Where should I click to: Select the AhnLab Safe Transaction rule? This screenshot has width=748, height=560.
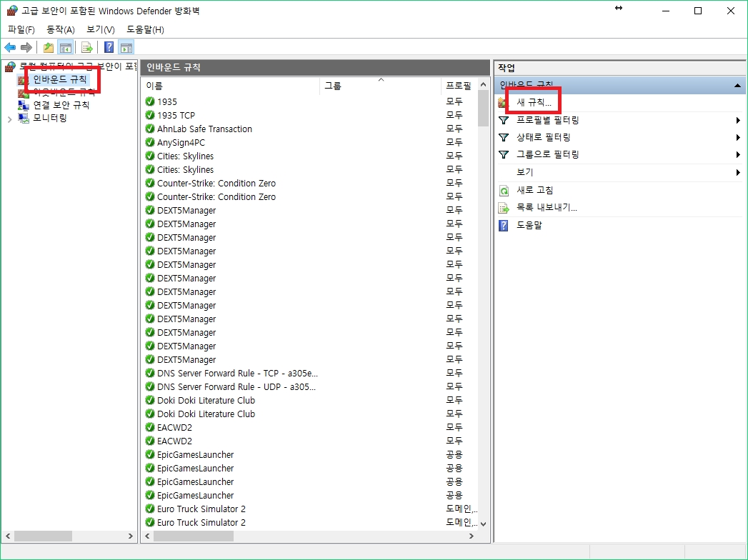coord(204,129)
